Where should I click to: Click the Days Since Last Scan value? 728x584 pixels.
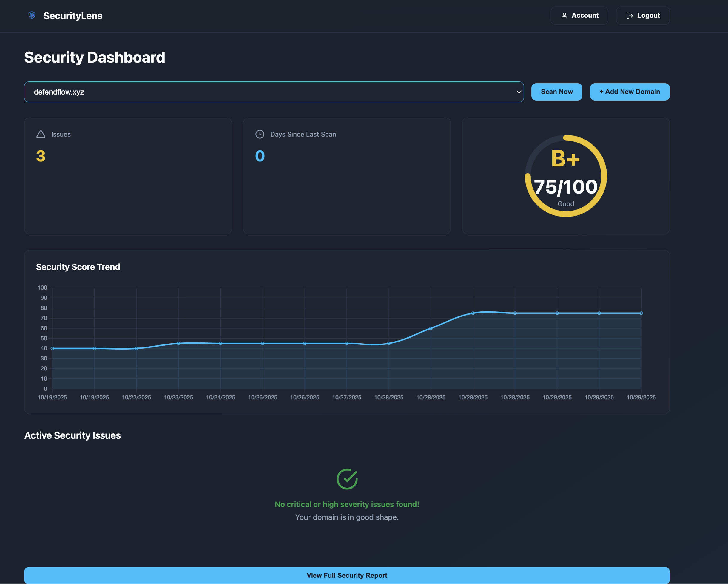[260, 156]
